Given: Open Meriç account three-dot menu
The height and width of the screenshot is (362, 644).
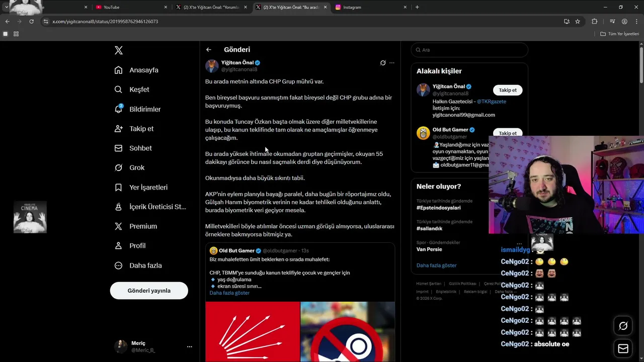Looking at the screenshot, I should [189, 346].
